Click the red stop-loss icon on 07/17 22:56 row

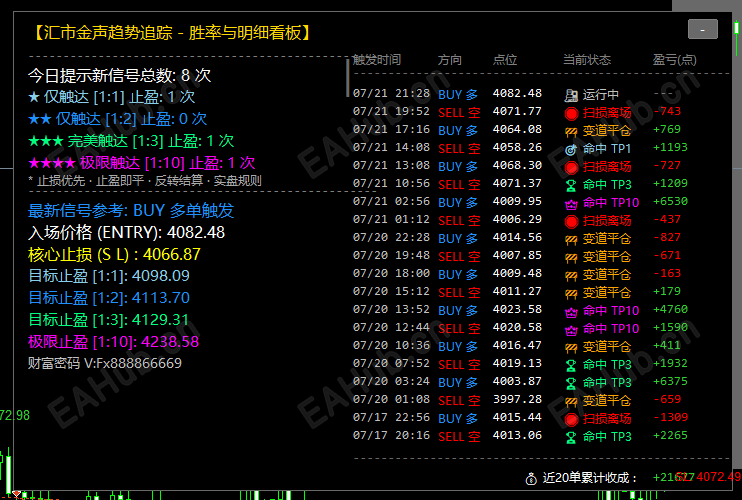click(x=571, y=419)
